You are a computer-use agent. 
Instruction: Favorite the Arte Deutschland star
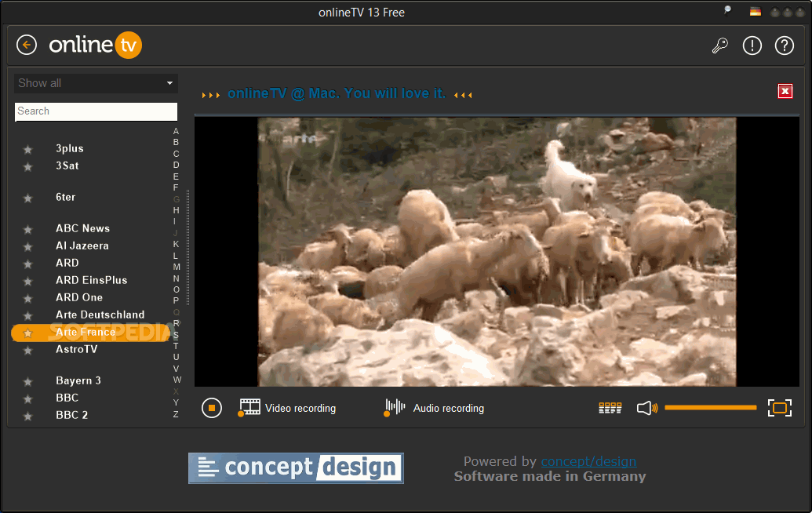tap(28, 316)
